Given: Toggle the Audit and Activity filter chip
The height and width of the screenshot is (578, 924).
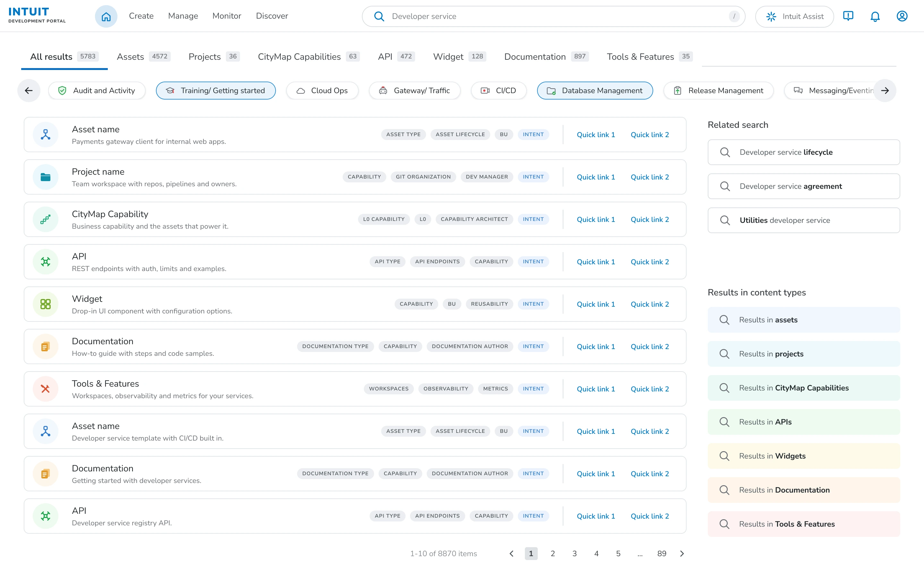Looking at the screenshot, I should coord(97,91).
